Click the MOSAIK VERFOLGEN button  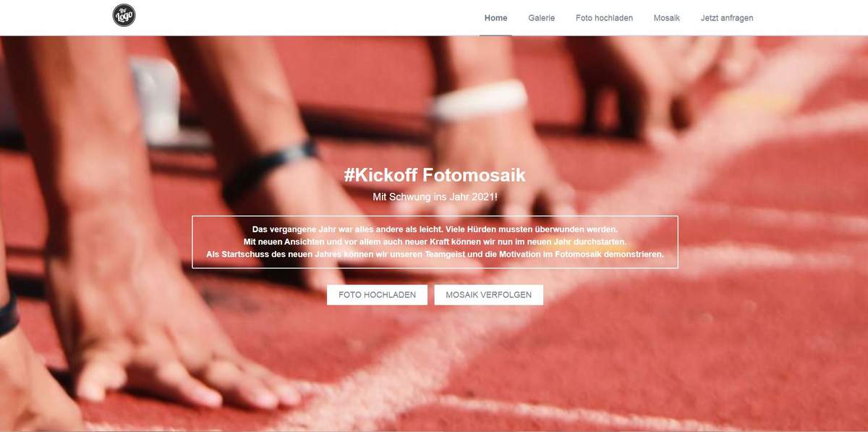point(489,295)
